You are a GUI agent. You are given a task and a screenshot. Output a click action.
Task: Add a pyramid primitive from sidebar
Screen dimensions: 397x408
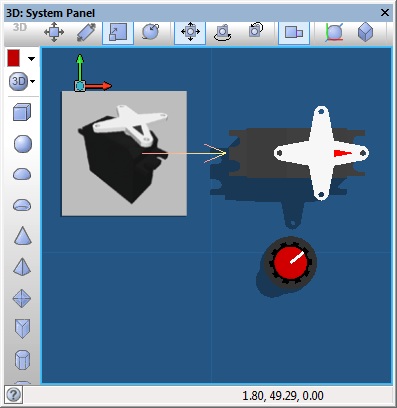coord(22,267)
